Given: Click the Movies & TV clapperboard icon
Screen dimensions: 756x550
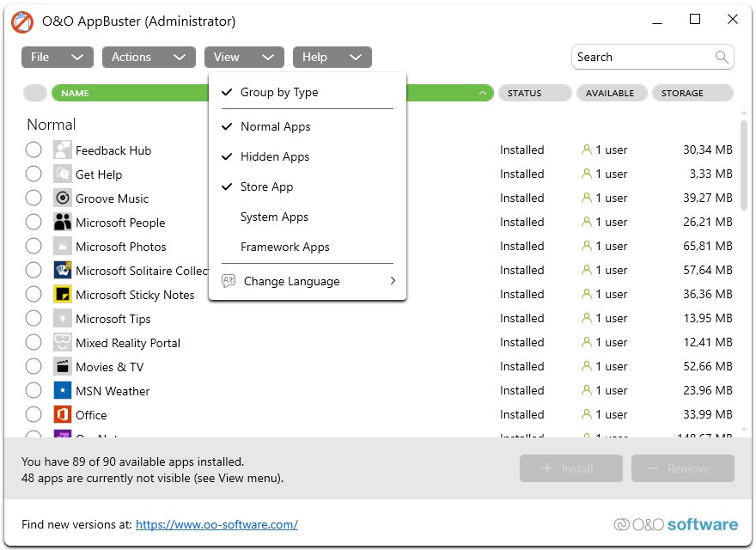Looking at the screenshot, I should (62, 366).
